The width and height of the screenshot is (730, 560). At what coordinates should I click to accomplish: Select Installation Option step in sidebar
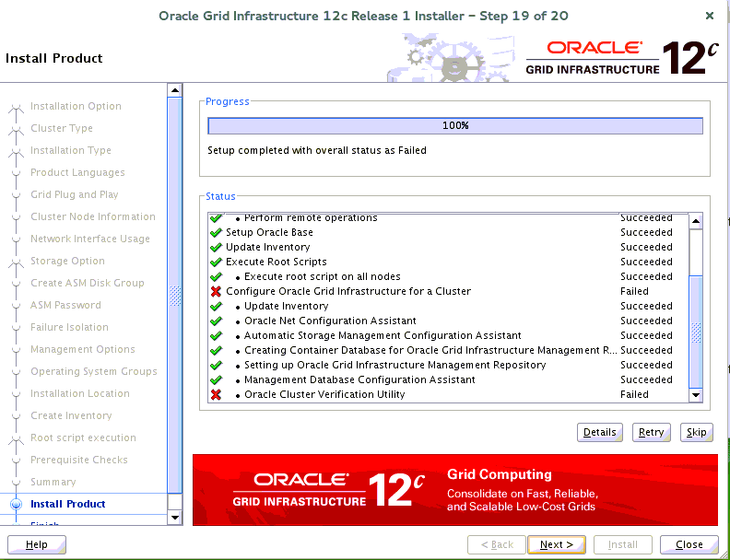(76, 106)
